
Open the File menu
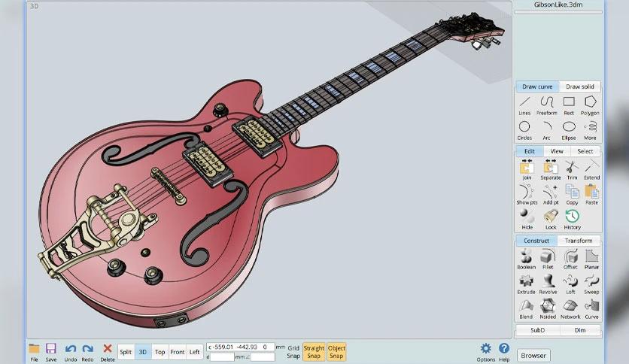click(x=34, y=353)
